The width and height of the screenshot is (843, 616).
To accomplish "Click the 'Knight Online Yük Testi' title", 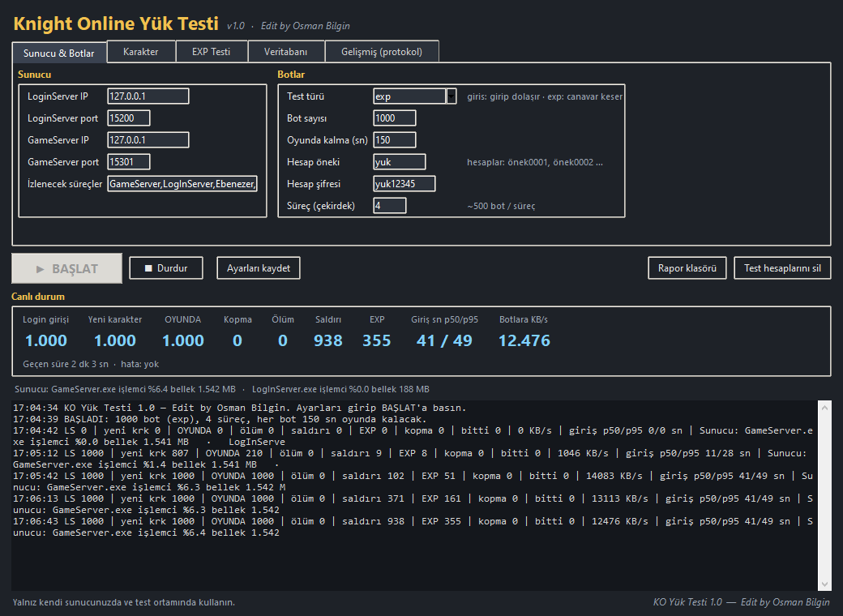I will (116, 24).
